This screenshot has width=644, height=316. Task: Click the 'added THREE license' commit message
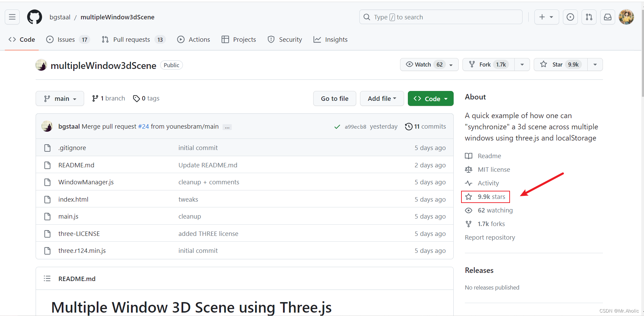208,234
